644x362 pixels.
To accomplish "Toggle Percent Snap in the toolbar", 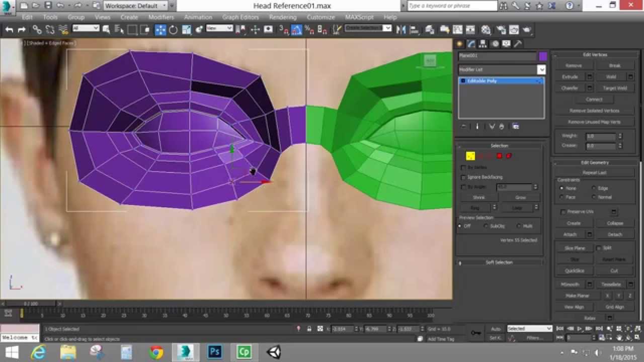I will pos(309,30).
